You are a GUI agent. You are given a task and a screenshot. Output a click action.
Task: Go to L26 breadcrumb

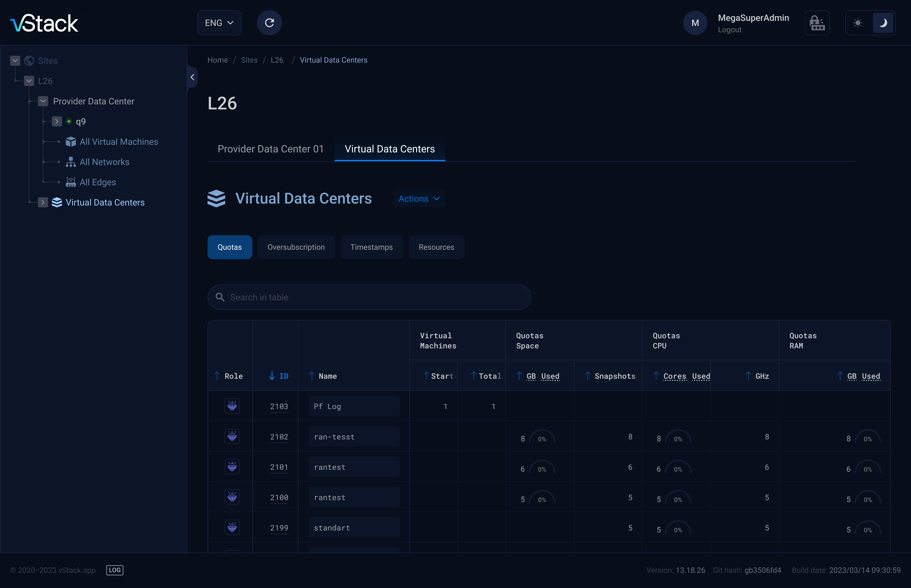point(277,60)
